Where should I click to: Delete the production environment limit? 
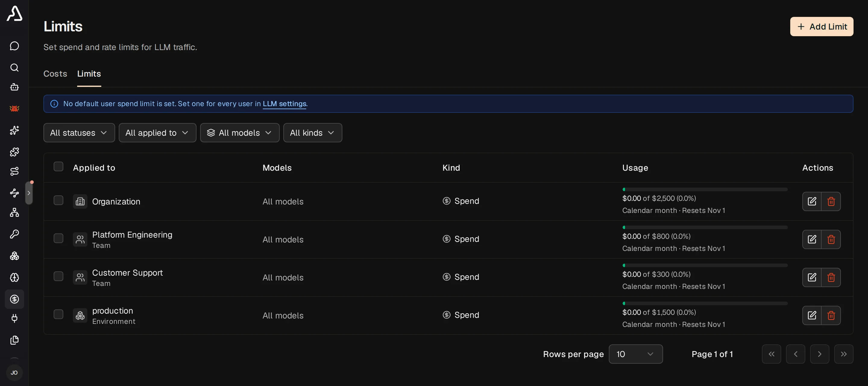(831, 315)
